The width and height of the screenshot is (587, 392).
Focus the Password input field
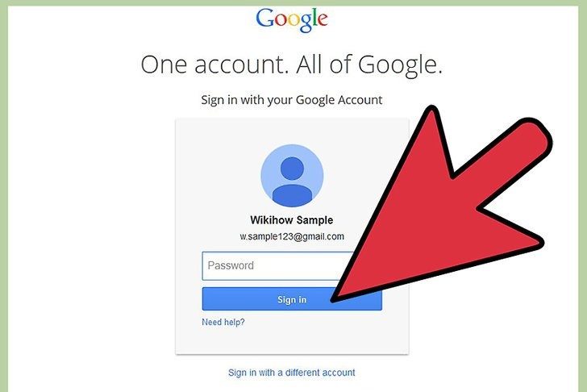pos(277,266)
